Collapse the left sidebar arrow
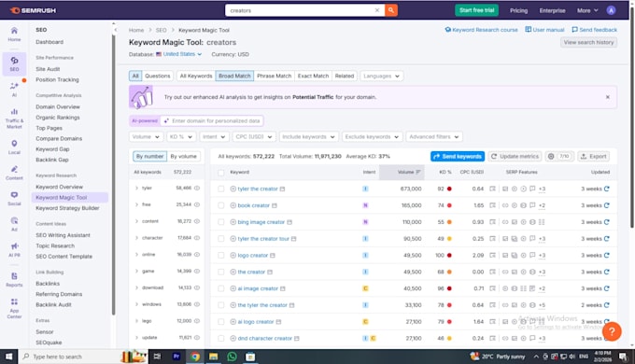 pyautogui.click(x=116, y=30)
